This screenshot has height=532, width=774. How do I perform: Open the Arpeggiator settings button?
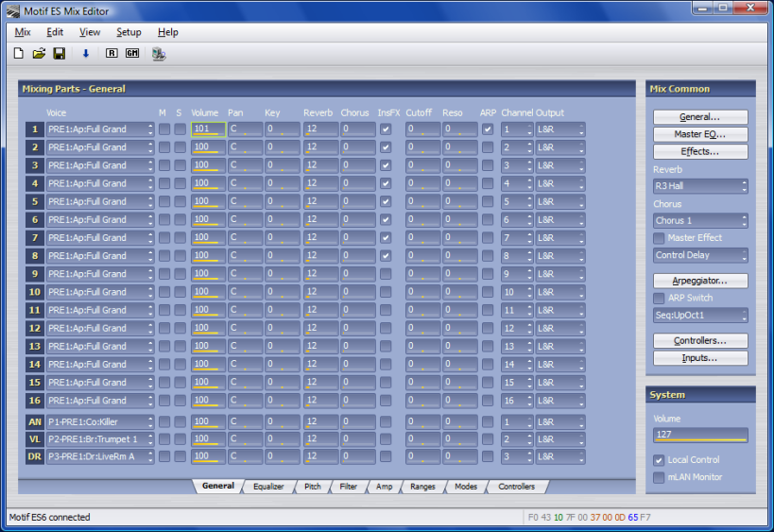700,281
